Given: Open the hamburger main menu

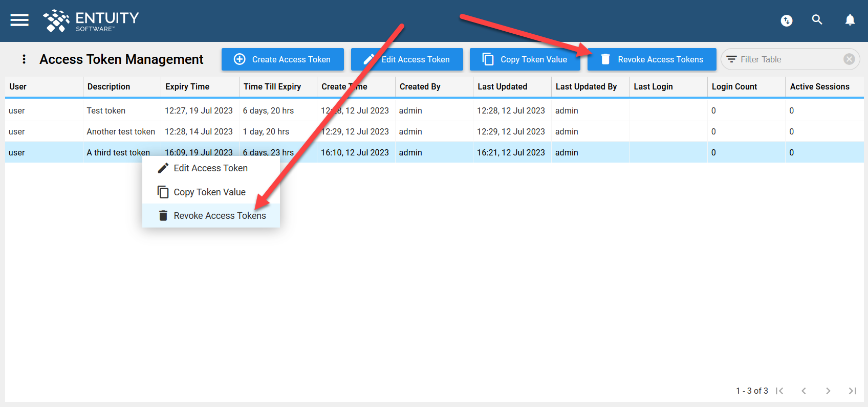Looking at the screenshot, I should pyautogui.click(x=19, y=20).
